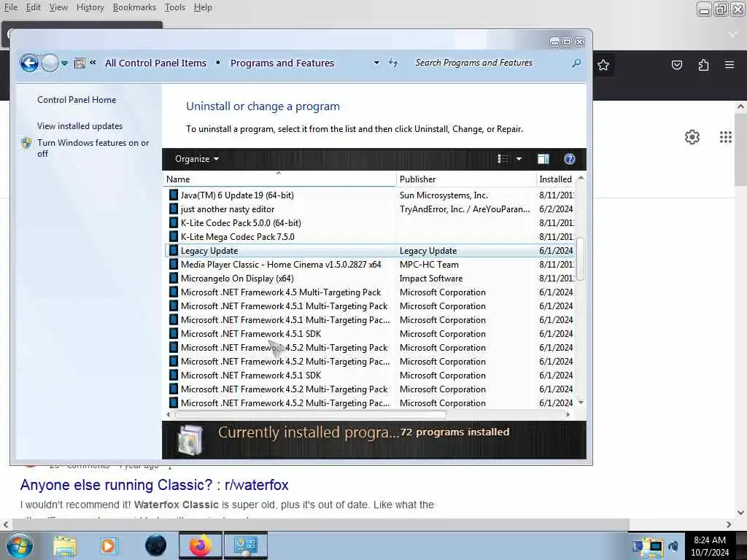Go back with the blue back arrow
The image size is (747, 560).
tap(29, 63)
